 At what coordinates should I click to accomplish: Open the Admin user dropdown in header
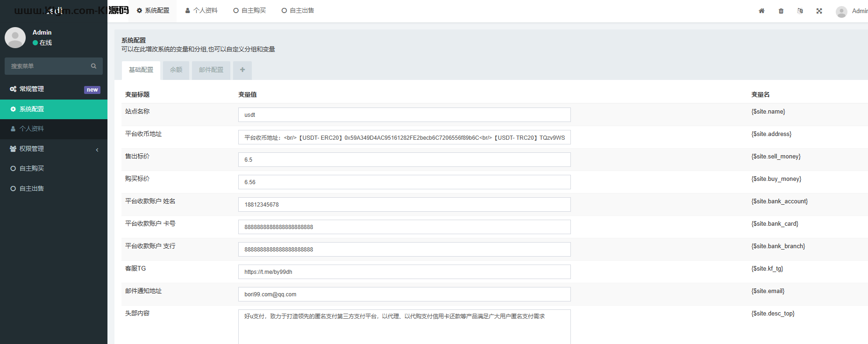point(859,11)
